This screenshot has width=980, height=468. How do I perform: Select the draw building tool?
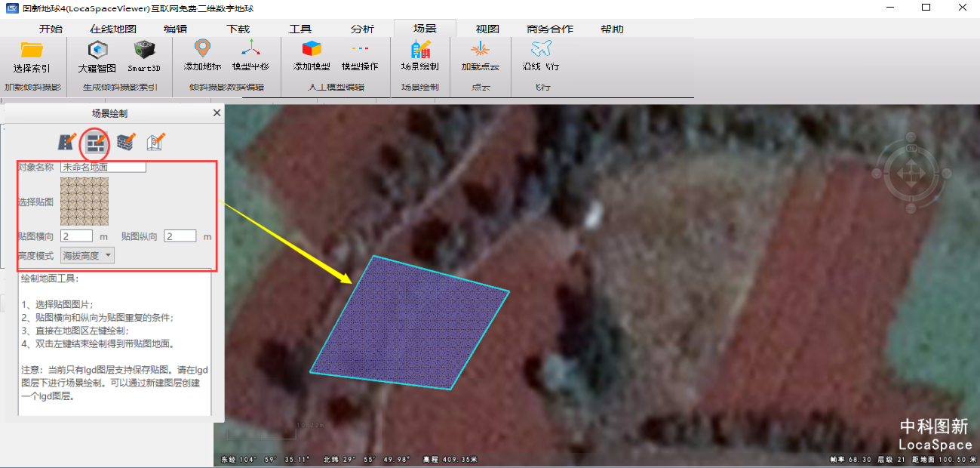click(x=155, y=141)
